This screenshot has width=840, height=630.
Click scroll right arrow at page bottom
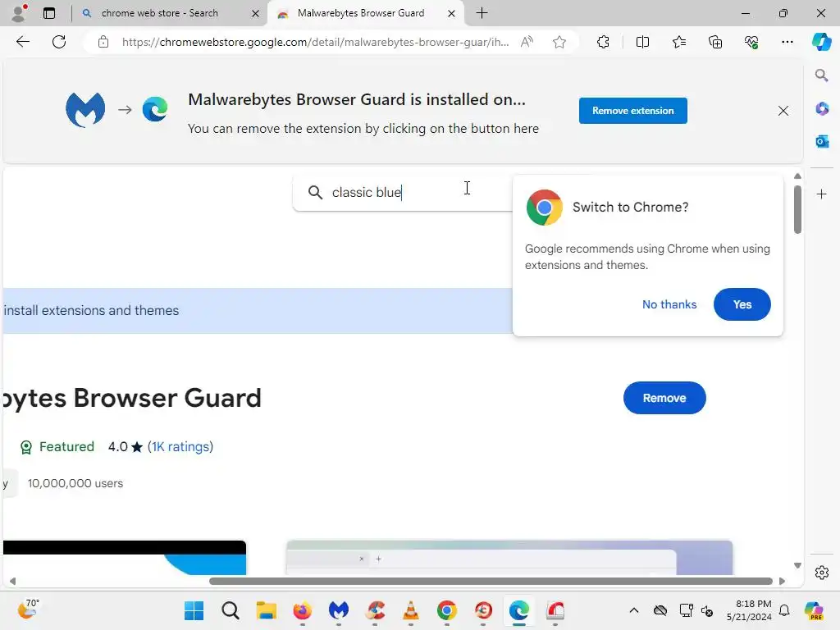click(782, 582)
